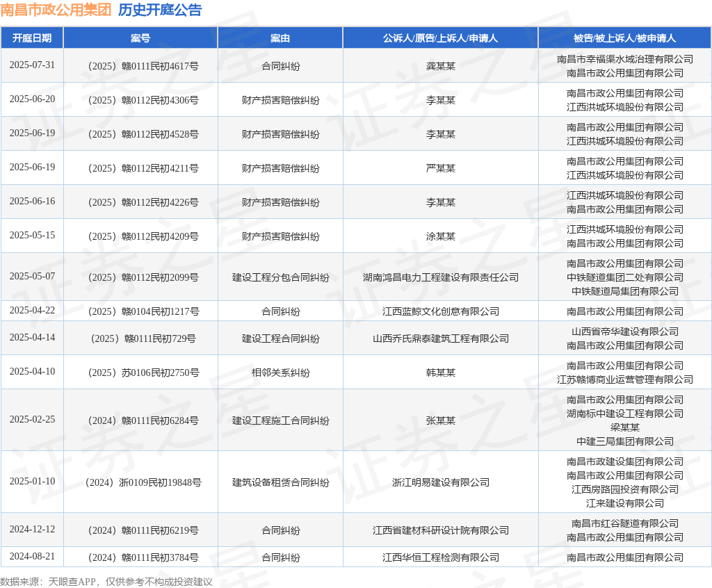
Task: Click plaintiff 浙江明易建设有限公司
Action: point(440,482)
